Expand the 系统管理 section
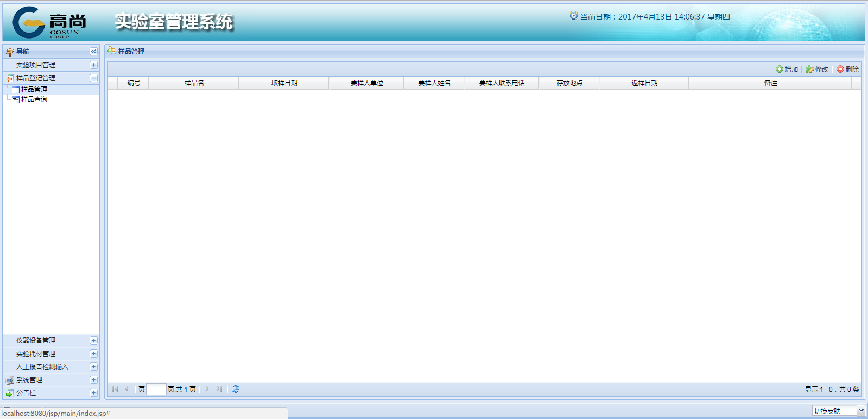868x419 pixels. click(x=93, y=380)
